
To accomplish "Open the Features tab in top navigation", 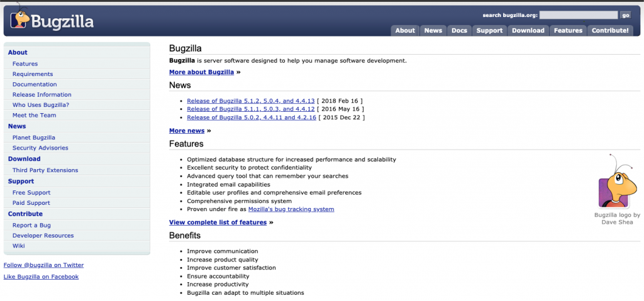I will tap(568, 30).
